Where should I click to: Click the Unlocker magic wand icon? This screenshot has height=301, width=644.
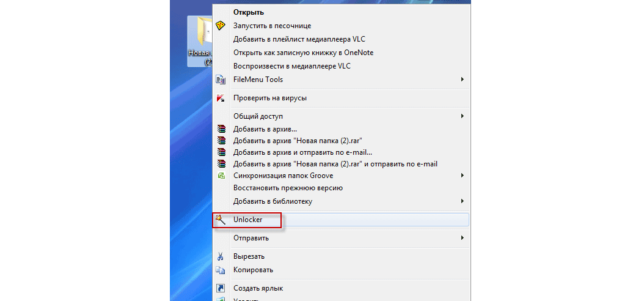[x=221, y=219]
